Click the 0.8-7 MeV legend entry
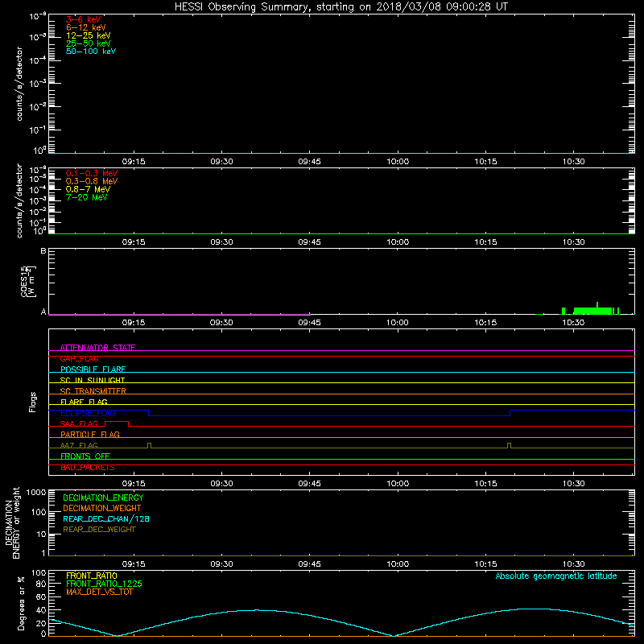The height and width of the screenshot is (644, 644). (x=88, y=189)
